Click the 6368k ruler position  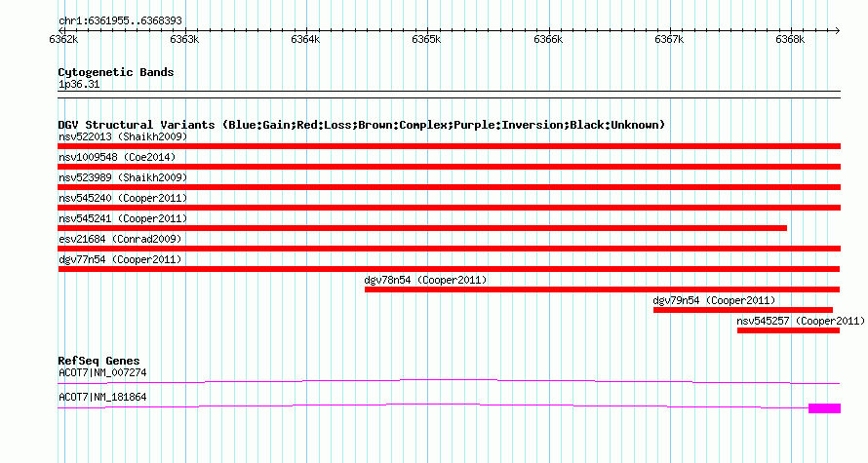pyautogui.click(x=791, y=39)
